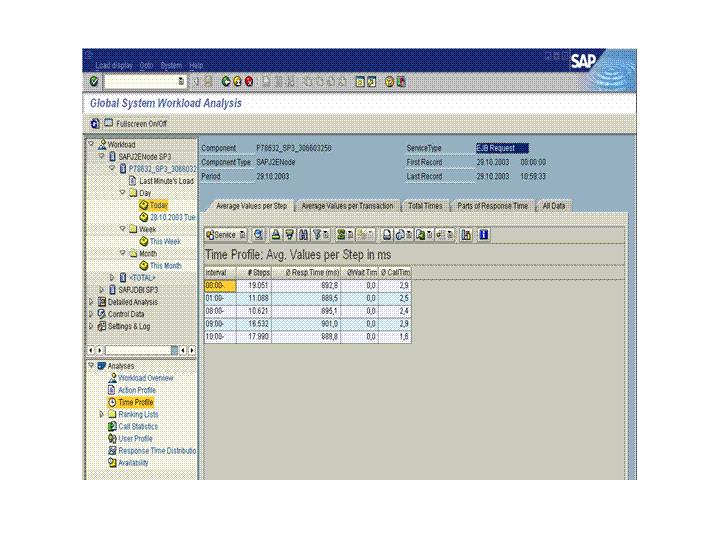
Task: Select This Week in workload tree
Action: (x=164, y=241)
